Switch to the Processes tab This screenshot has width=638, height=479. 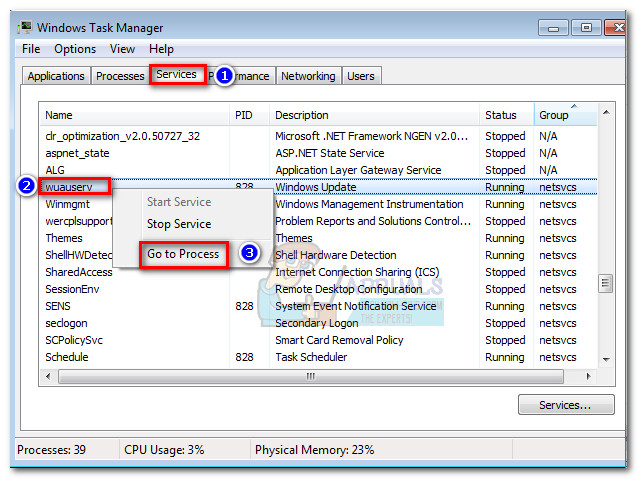[x=120, y=76]
